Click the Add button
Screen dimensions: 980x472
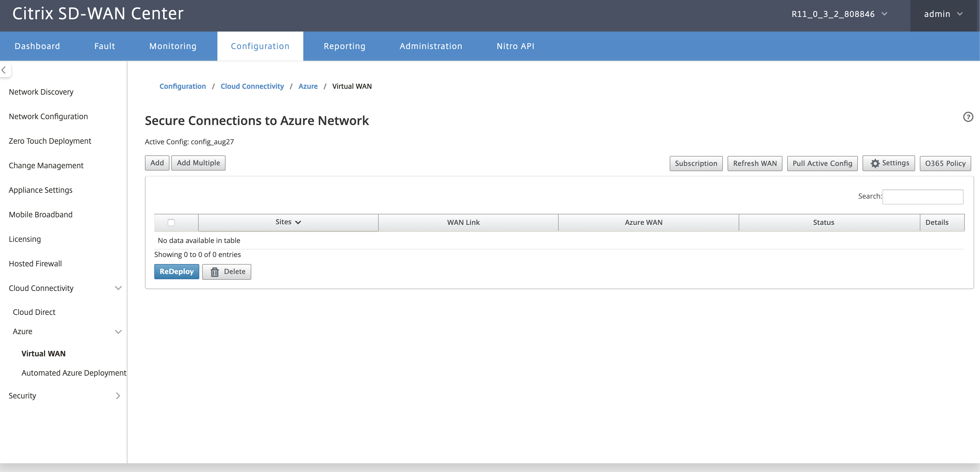(x=157, y=163)
